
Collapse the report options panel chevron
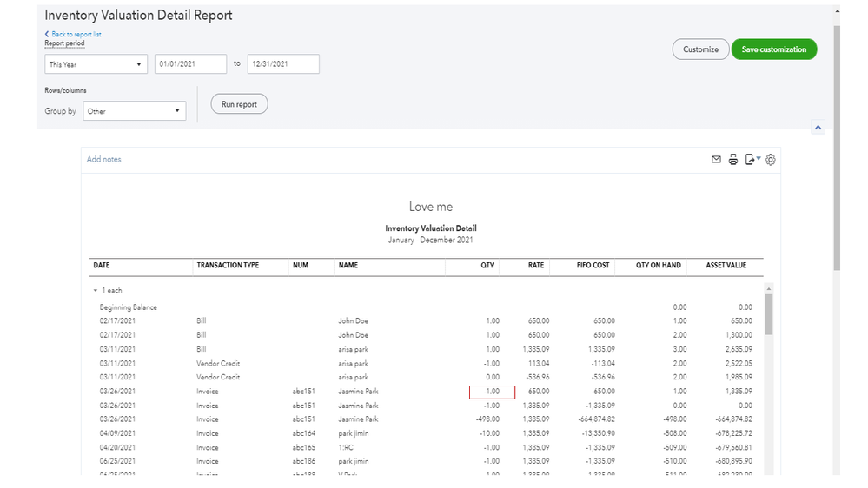coord(818,127)
